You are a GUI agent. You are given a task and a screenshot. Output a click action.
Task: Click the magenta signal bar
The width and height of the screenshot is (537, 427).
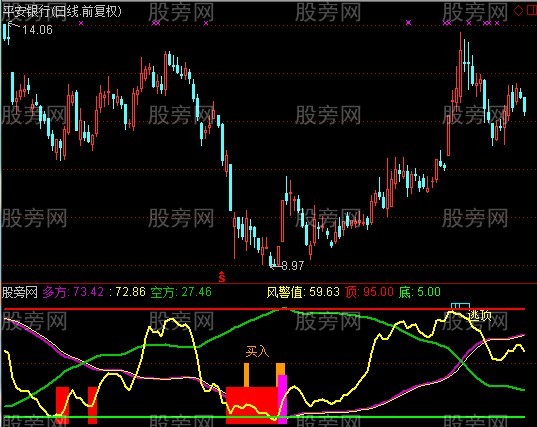coord(283,399)
